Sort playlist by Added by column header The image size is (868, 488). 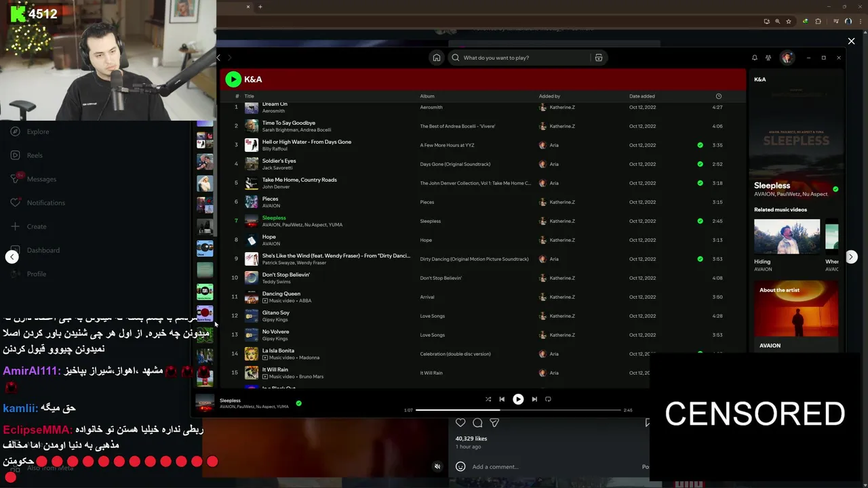click(x=549, y=96)
